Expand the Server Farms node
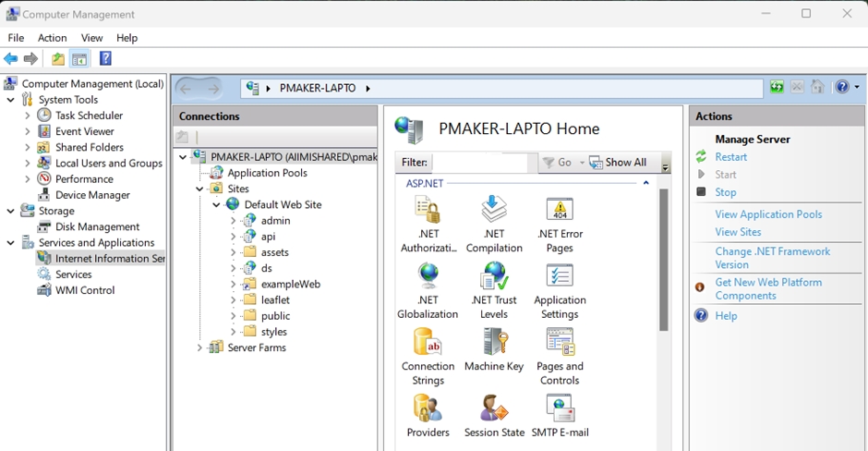Screen dimensions: 868x451 199,348
